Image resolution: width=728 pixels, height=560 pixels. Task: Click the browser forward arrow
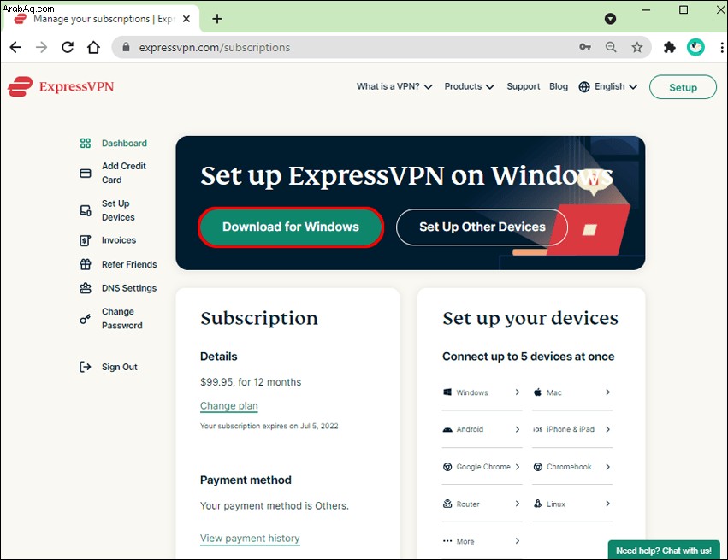tap(42, 47)
